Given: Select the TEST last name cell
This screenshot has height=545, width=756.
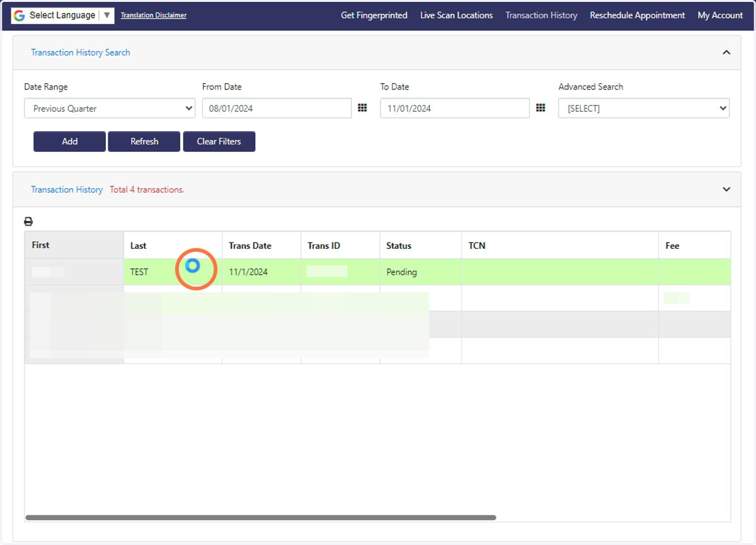Looking at the screenshot, I should (x=173, y=272).
